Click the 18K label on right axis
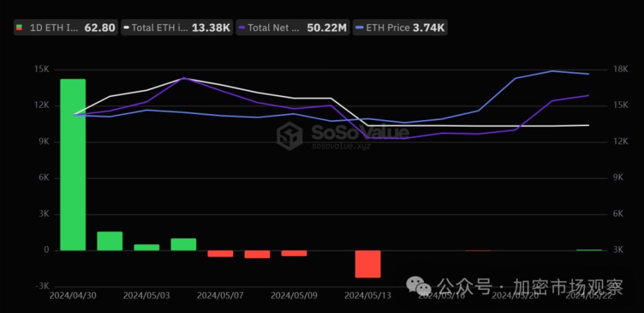The height and width of the screenshot is (313, 644). click(620, 70)
